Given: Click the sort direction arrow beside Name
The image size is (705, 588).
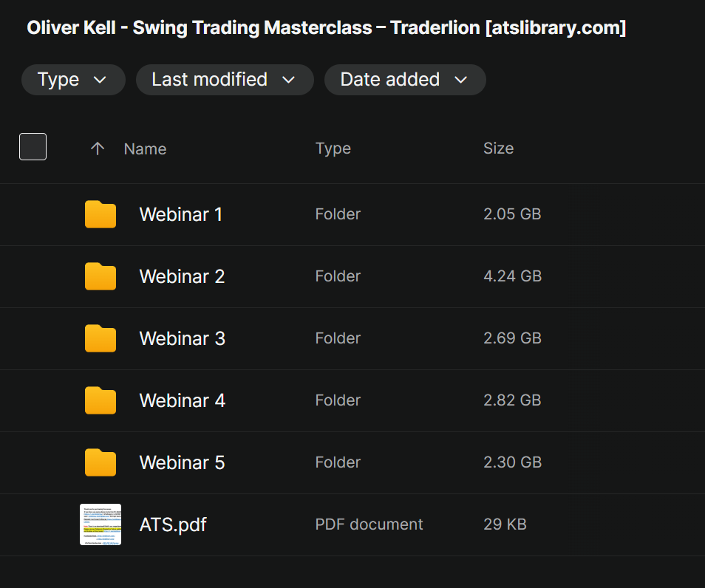Looking at the screenshot, I should coord(98,148).
